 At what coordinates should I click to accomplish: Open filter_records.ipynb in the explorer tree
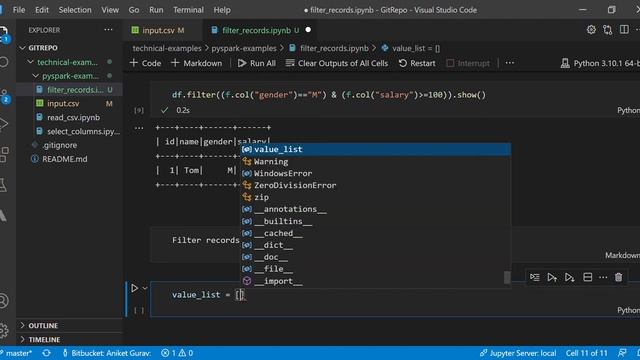coord(75,90)
